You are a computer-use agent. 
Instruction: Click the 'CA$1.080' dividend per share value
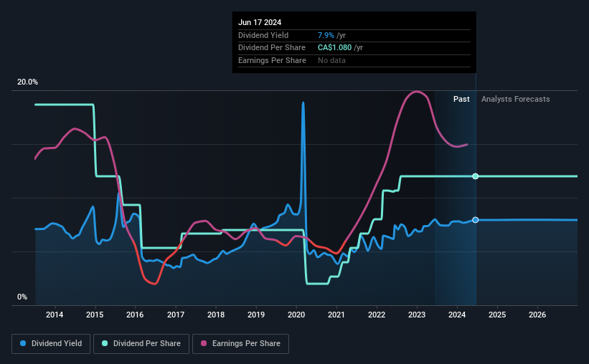click(x=335, y=48)
